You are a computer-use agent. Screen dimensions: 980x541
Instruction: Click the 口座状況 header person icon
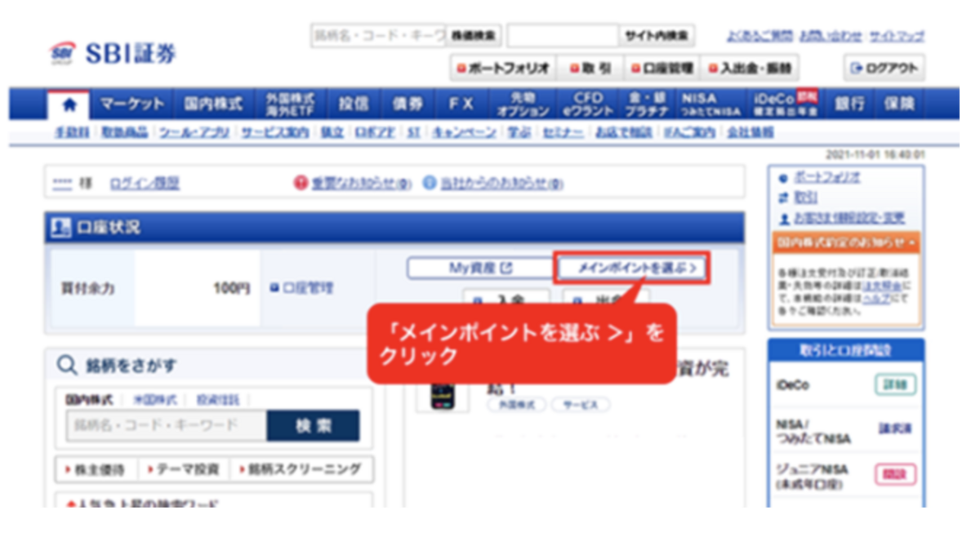point(60,228)
